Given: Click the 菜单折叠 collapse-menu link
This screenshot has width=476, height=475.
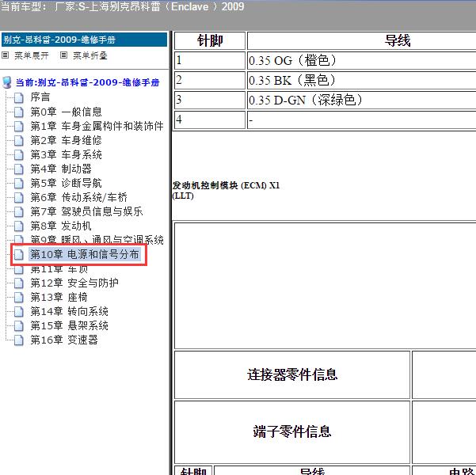Looking at the screenshot, I should pyautogui.click(x=90, y=55).
